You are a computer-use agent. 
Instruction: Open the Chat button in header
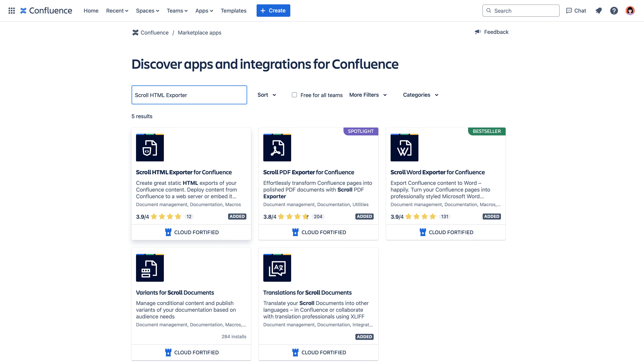[576, 11]
